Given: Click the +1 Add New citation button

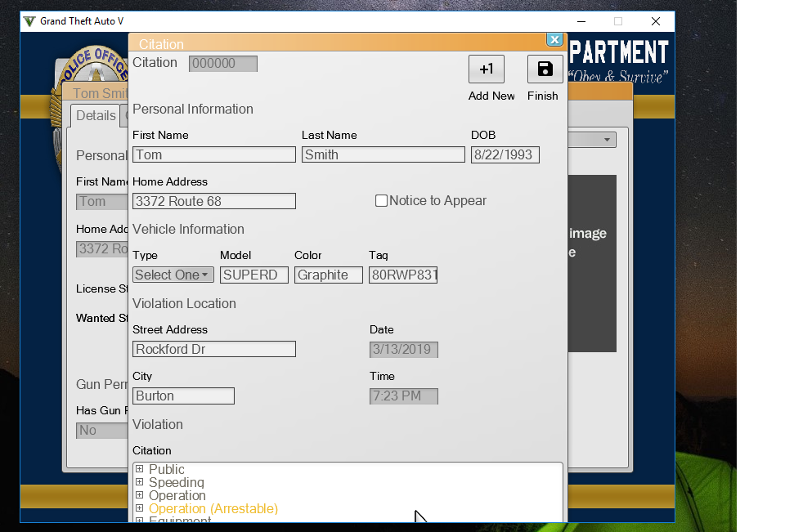Looking at the screenshot, I should pyautogui.click(x=486, y=69).
